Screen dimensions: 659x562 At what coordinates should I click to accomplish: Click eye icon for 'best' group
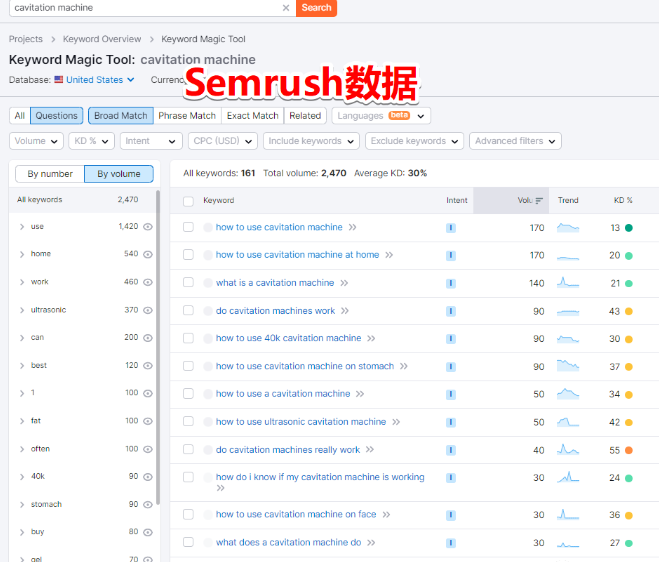(148, 366)
